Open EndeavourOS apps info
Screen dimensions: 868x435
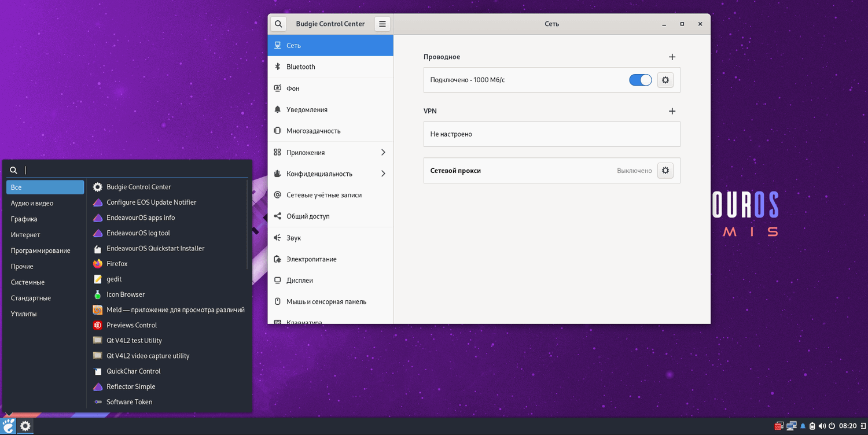coord(168,217)
